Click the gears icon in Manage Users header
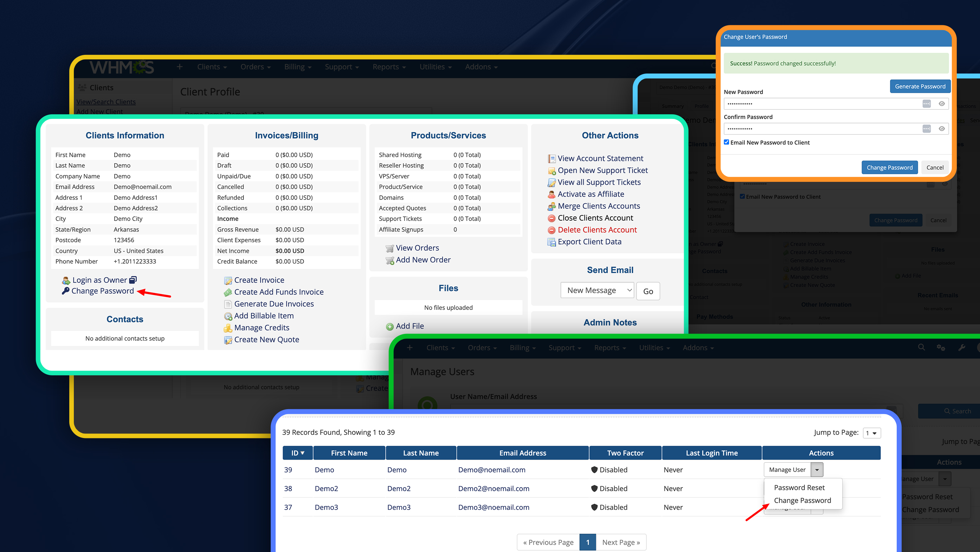Screen dimensions: 980x552 click(x=941, y=348)
